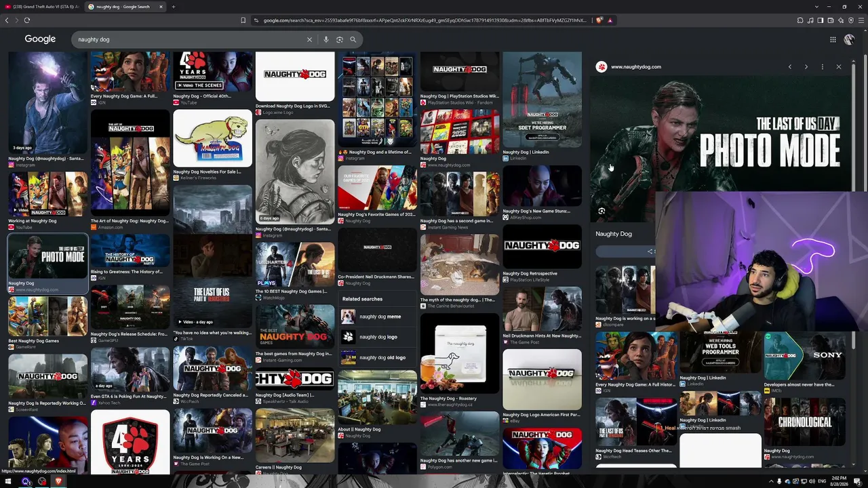Open the 40 Years paw logo image

pyautogui.click(x=130, y=442)
